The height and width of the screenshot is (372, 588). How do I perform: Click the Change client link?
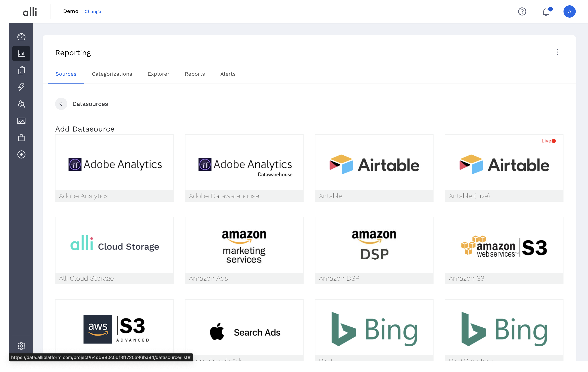click(93, 11)
